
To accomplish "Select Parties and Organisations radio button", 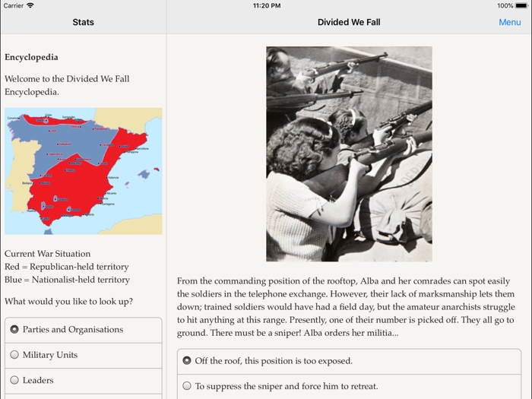I will pos(84,330).
